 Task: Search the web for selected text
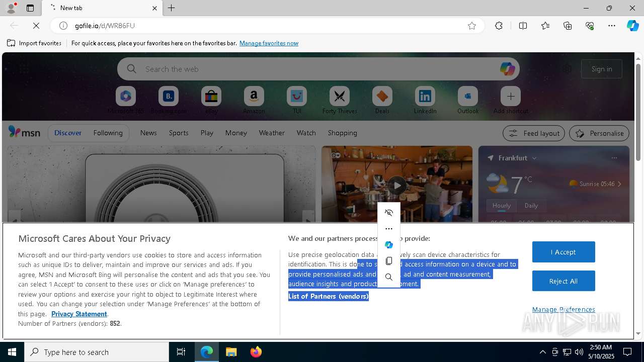(x=389, y=277)
